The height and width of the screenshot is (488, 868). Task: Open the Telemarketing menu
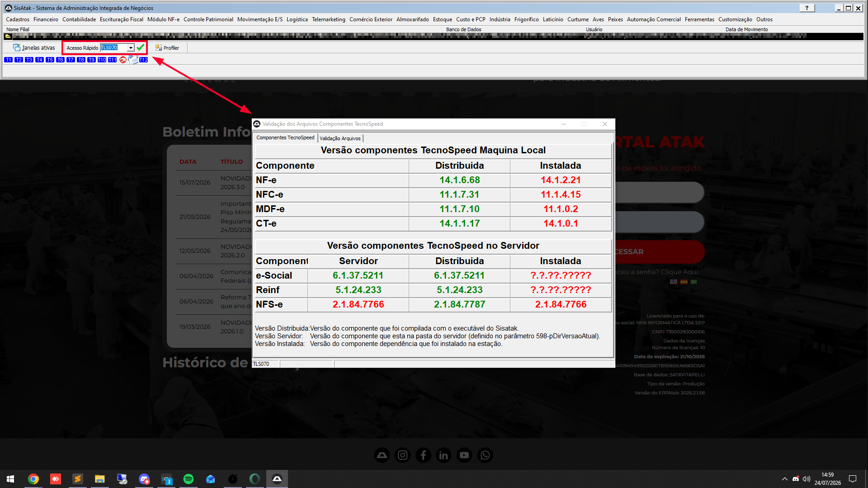[329, 19]
